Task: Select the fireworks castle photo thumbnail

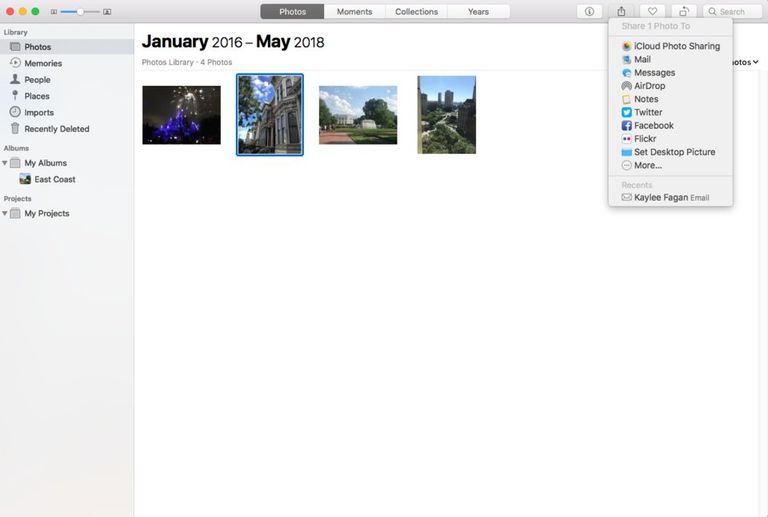Action: click(x=181, y=115)
